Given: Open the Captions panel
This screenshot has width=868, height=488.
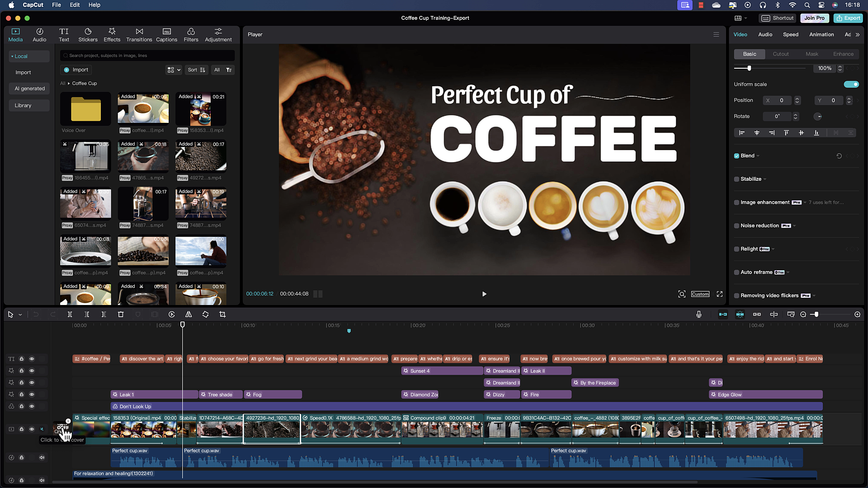Looking at the screenshot, I should tap(166, 35).
